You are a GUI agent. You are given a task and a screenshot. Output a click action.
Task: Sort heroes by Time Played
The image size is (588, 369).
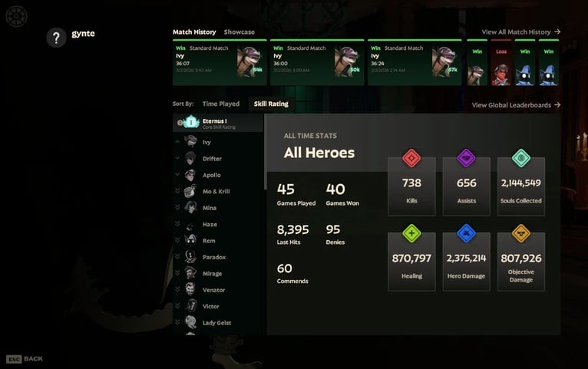click(x=221, y=104)
